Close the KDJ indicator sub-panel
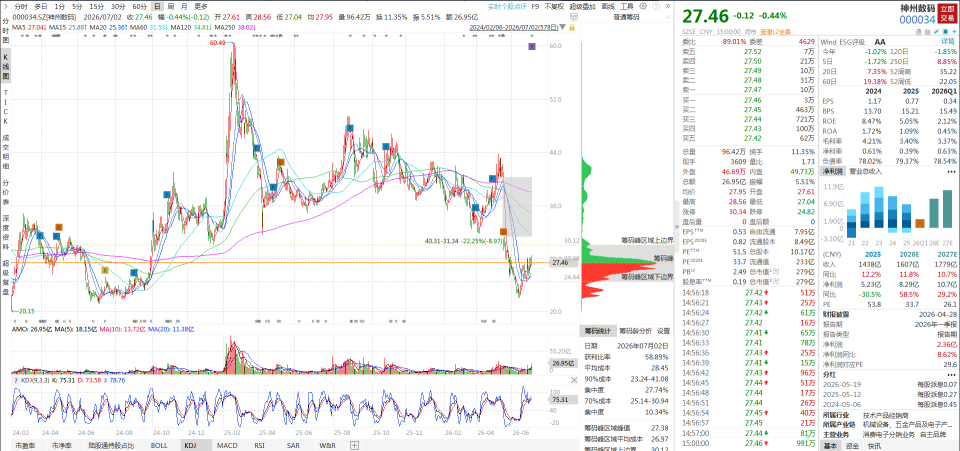Screen dimensions: 960x451 [x=574, y=380]
